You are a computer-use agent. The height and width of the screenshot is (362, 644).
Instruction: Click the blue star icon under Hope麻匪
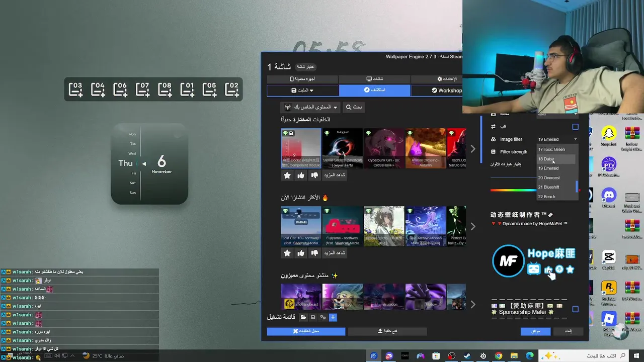point(570,269)
